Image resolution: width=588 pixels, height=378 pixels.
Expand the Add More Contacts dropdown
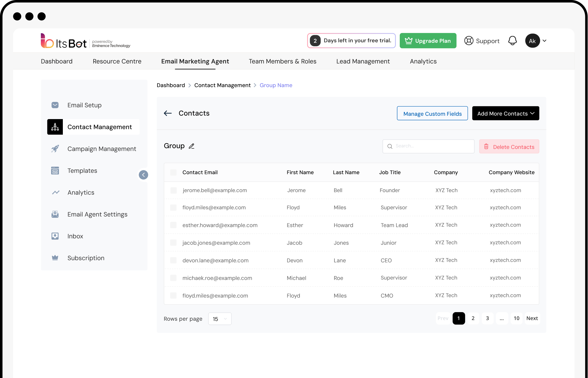(505, 113)
